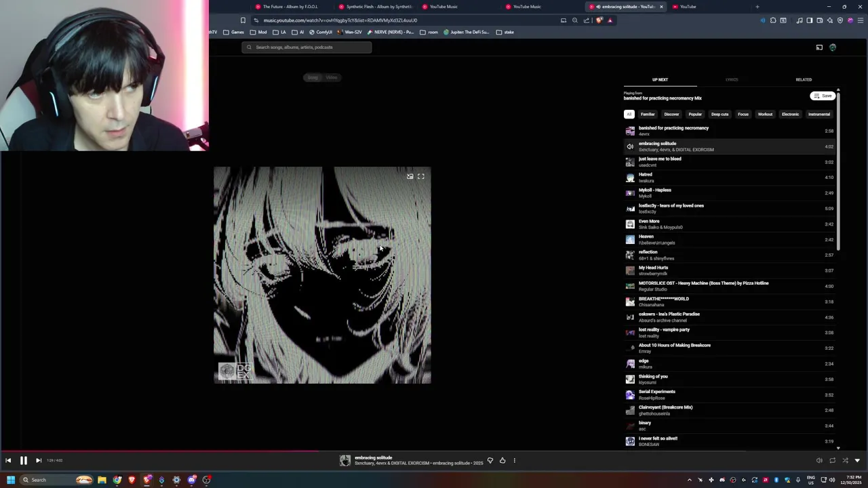The height and width of the screenshot is (488, 868).
Task: Click the volume speaker icon in player bar
Action: pyautogui.click(x=819, y=460)
